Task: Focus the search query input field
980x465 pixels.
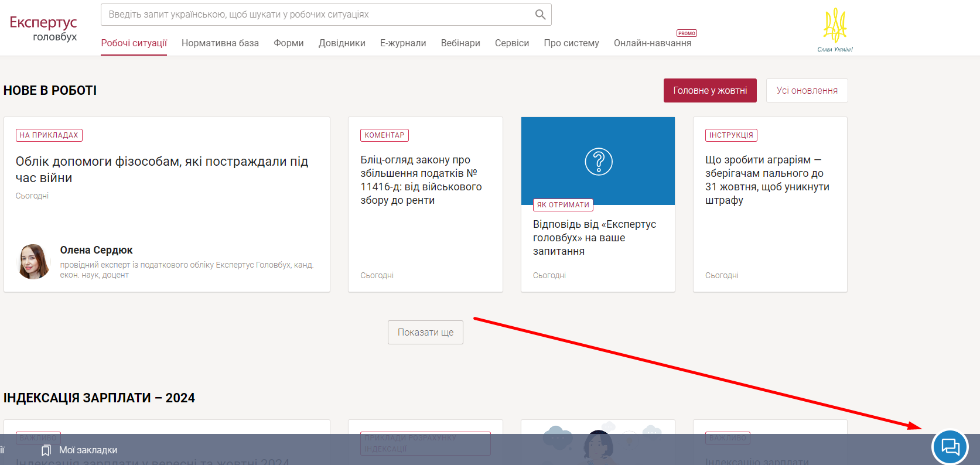Action: coord(316,15)
